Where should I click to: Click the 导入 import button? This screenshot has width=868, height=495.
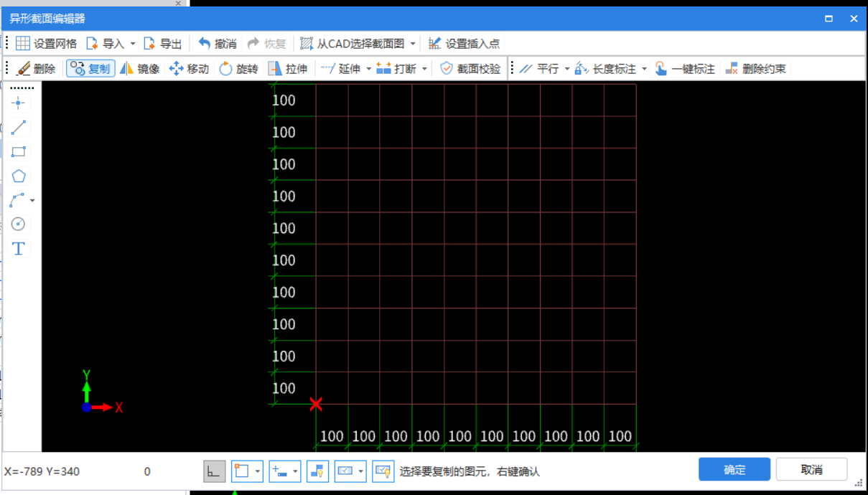click(x=105, y=44)
